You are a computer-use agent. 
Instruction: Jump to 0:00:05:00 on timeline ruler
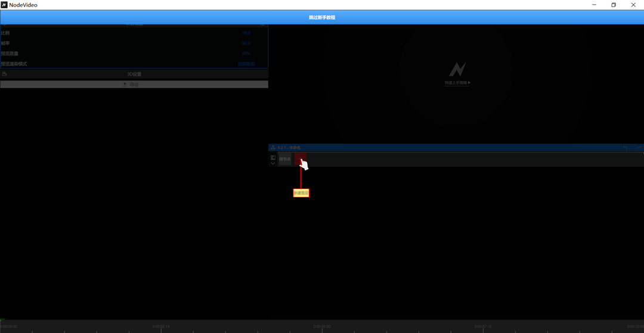point(322,327)
